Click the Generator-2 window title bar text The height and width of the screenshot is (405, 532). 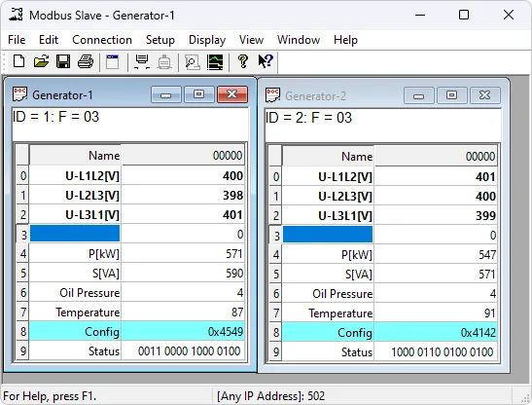pyautogui.click(x=315, y=96)
